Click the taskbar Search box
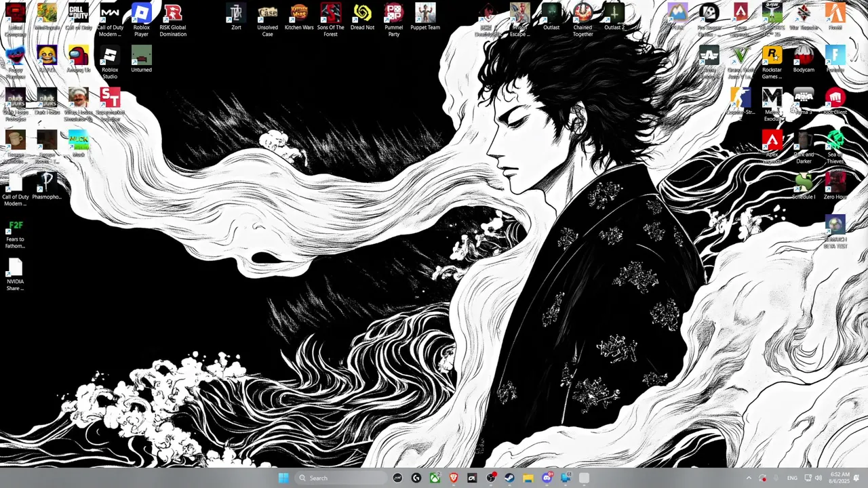868x488 pixels. pos(342,478)
